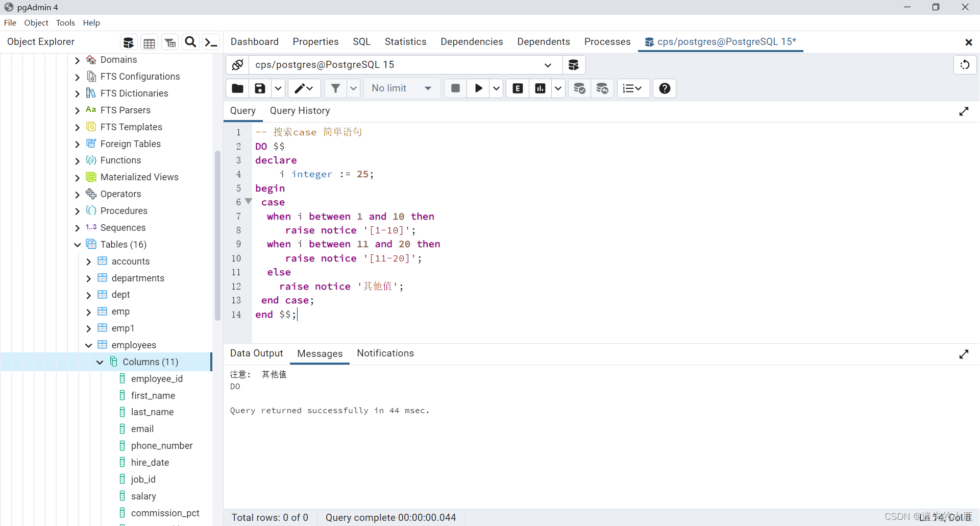Click the Query Tool icon in Object Explorer

tap(129, 42)
